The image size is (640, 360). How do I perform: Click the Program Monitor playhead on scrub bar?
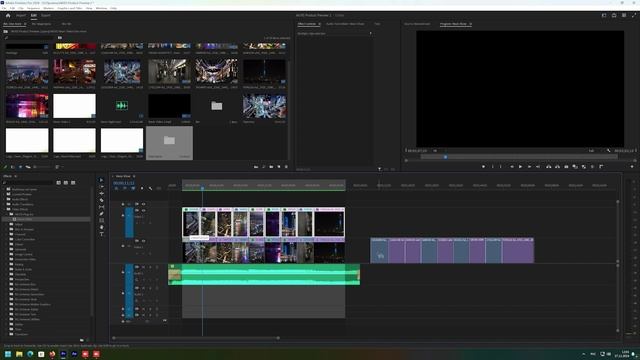point(445,157)
